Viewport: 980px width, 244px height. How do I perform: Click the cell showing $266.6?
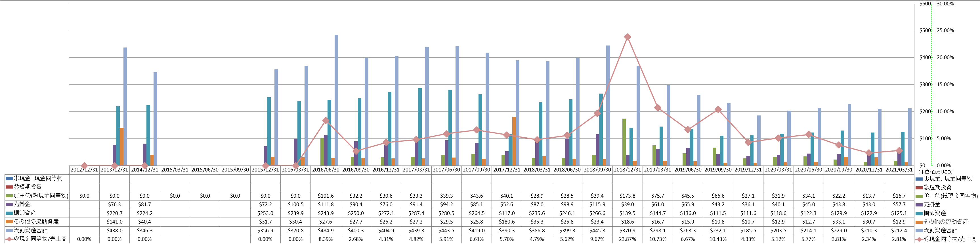tap(597, 213)
